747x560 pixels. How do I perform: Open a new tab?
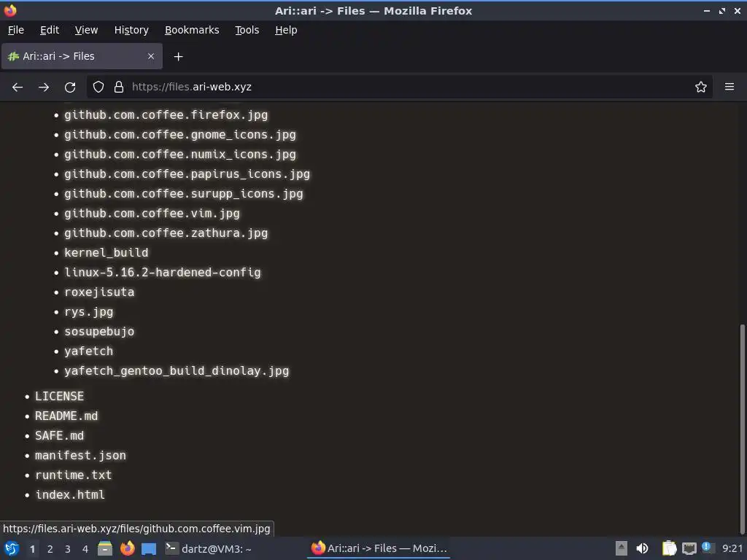tap(178, 57)
